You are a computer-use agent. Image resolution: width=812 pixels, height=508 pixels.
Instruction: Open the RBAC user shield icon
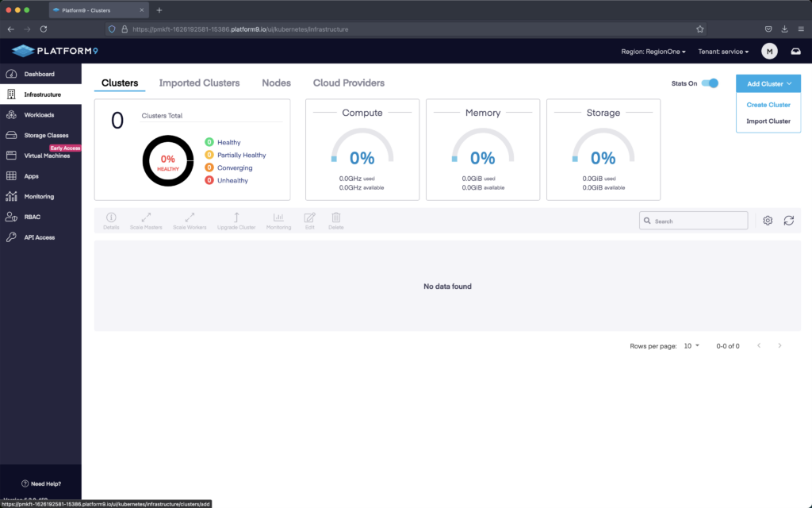pyautogui.click(x=11, y=217)
